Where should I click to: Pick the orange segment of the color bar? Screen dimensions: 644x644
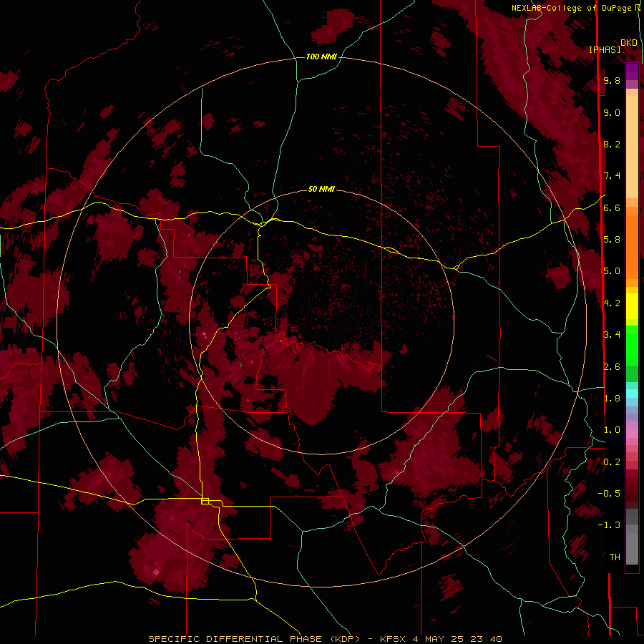click(632, 247)
